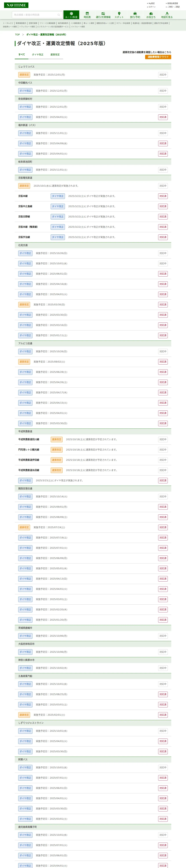Screen dimensions: 186x868
Task: Open the 車ルート検索 sub-menu link
Action: [x=89, y=23]
